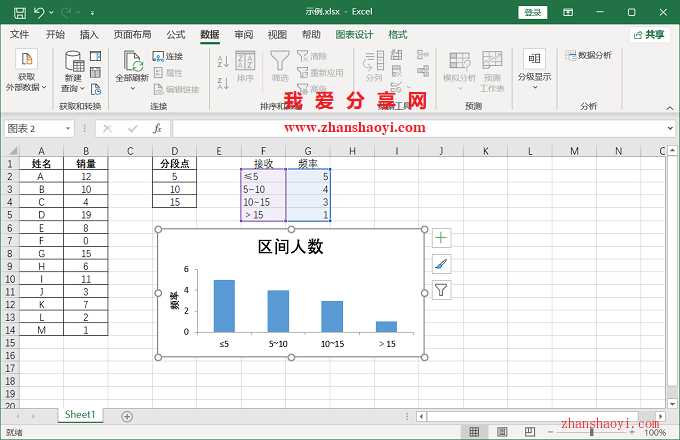
Task: Click 清除 clear filter button
Action: click(x=313, y=56)
